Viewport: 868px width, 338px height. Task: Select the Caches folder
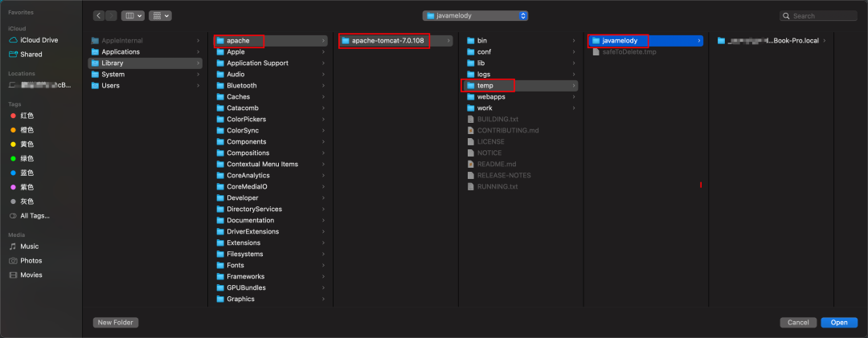tap(270, 97)
